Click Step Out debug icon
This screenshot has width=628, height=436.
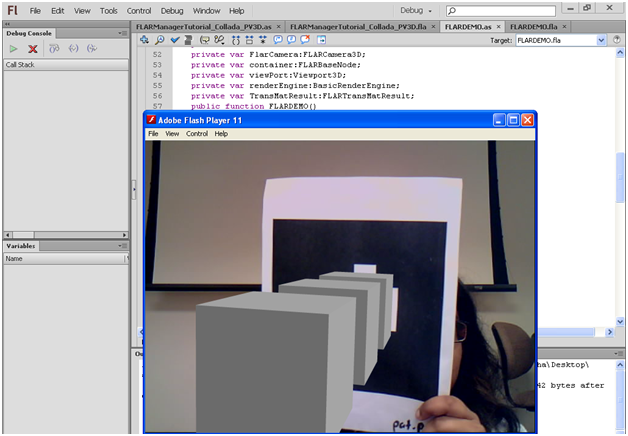point(92,48)
